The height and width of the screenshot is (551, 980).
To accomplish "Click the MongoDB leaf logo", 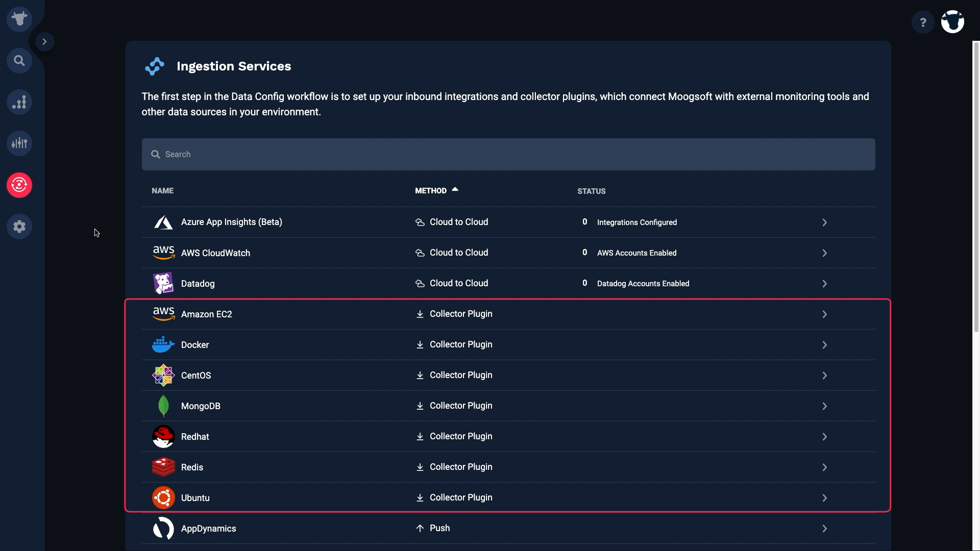I will point(163,406).
